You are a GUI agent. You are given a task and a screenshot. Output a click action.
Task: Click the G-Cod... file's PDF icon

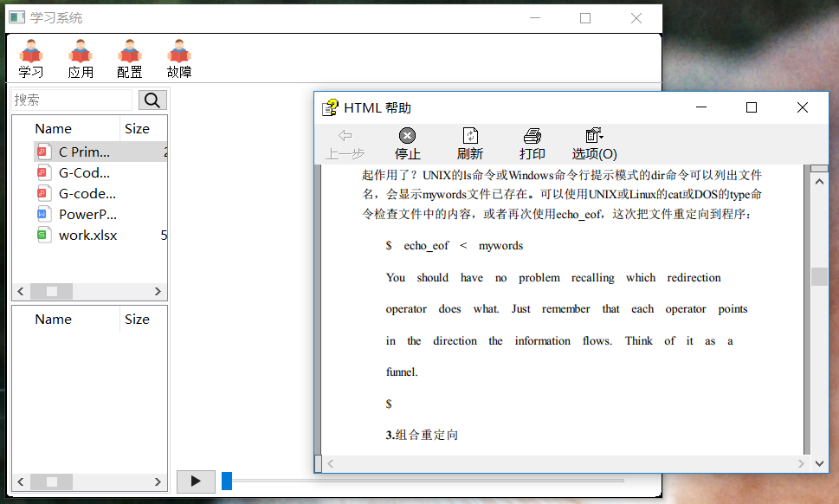click(x=43, y=172)
